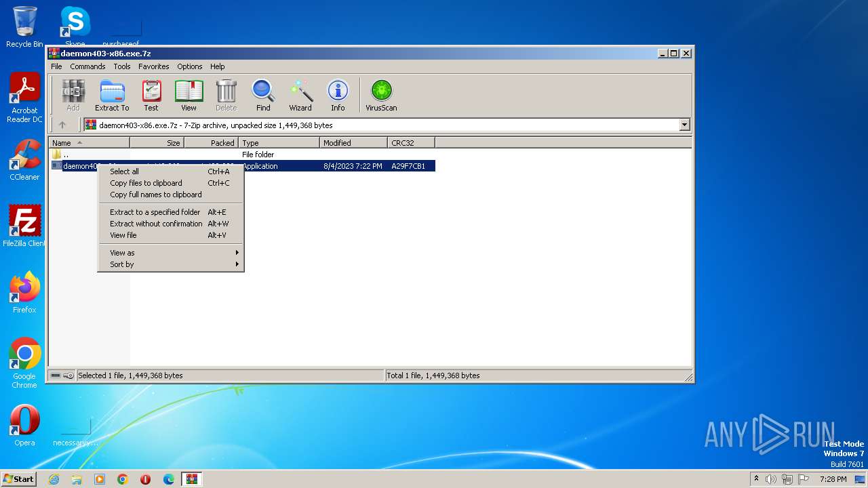Open Windows Explorer taskbar icon
The image size is (868, 488).
tap(77, 479)
